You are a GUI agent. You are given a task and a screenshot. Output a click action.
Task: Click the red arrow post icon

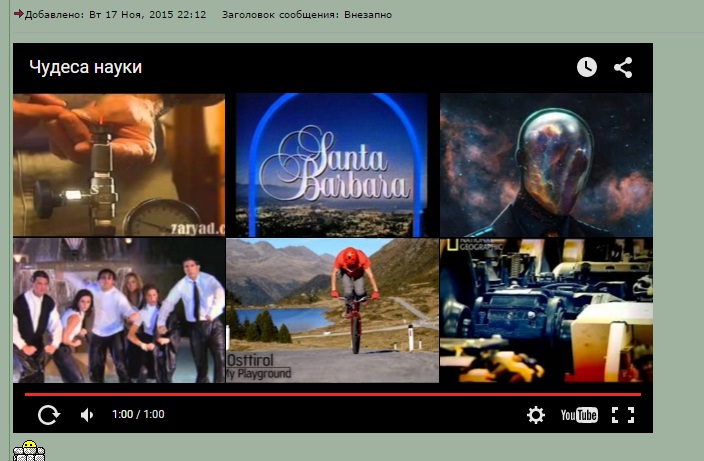coord(18,14)
